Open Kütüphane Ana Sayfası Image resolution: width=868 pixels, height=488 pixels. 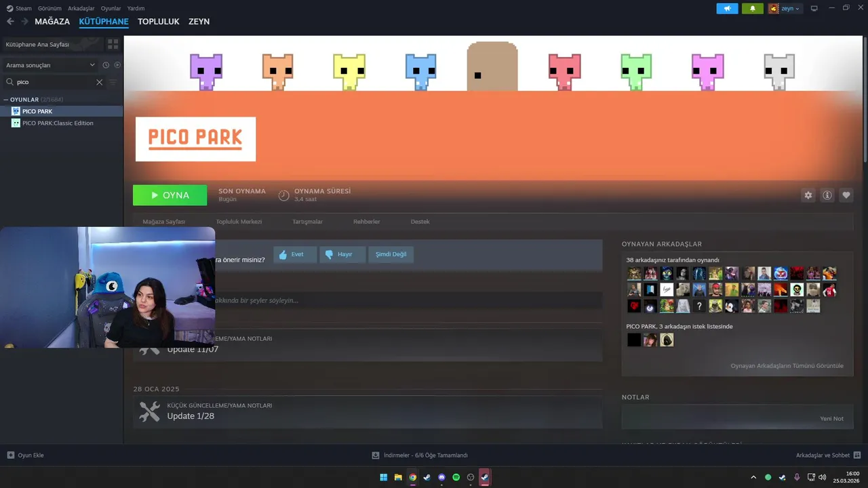[53, 44]
